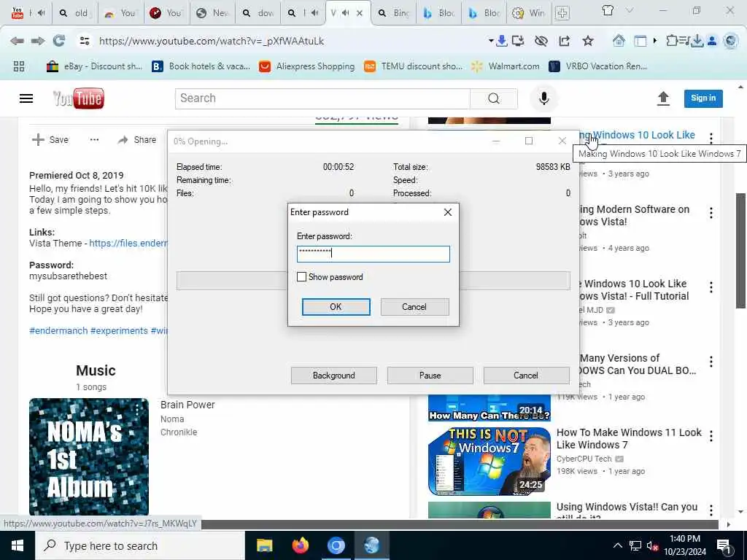The image size is (747, 560).
Task: Click the extraction progress bar
Action: (373, 281)
